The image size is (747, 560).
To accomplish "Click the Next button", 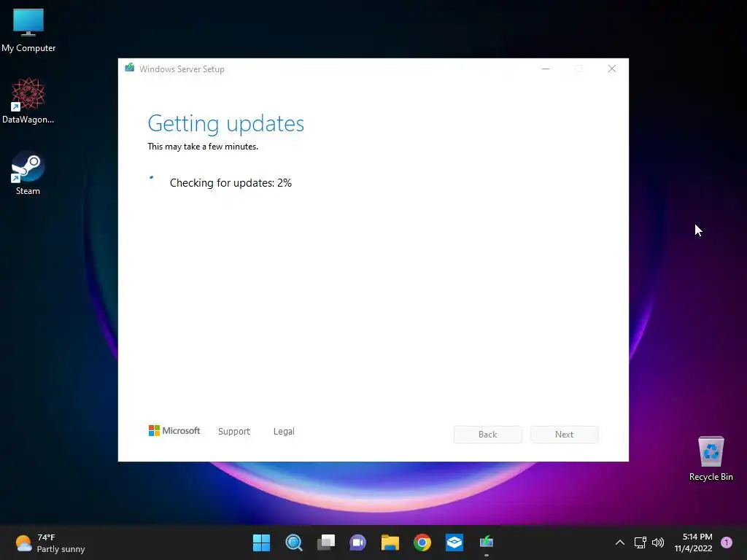I will (x=565, y=435).
